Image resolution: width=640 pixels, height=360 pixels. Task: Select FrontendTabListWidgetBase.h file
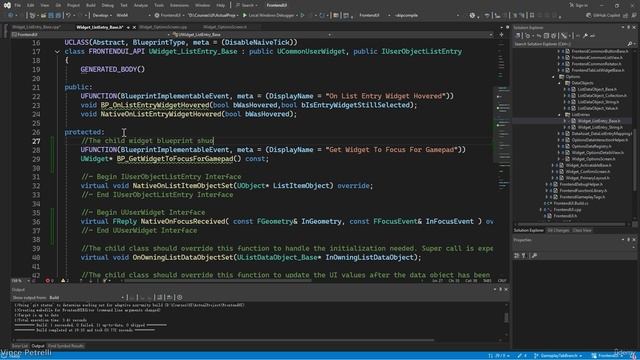click(598, 70)
